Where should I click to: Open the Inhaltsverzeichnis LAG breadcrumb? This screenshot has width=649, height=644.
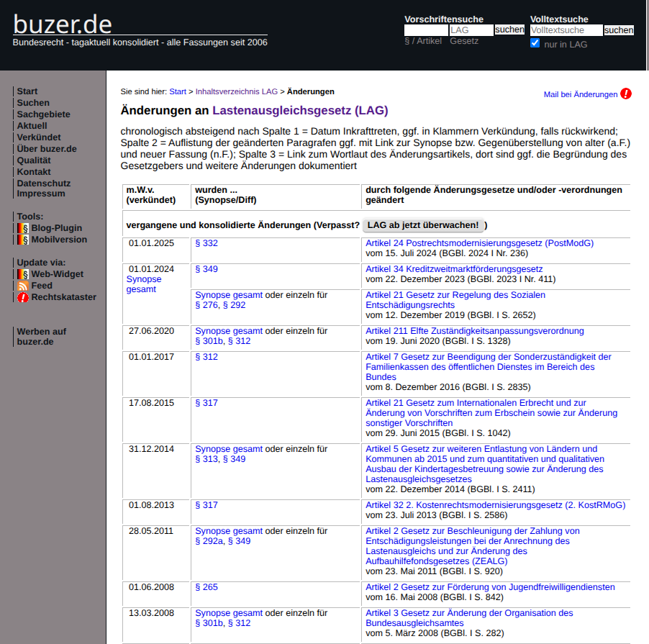coord(236,91)
